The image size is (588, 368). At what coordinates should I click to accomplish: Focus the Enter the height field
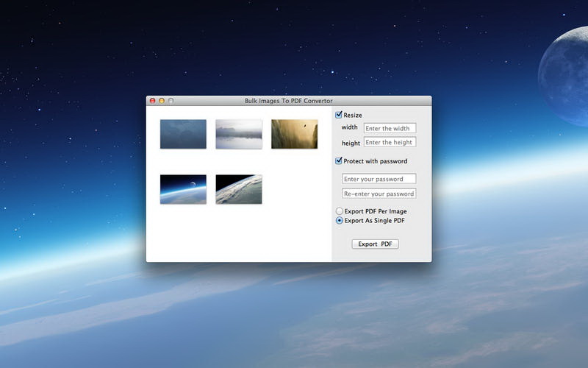click(390, 142)
